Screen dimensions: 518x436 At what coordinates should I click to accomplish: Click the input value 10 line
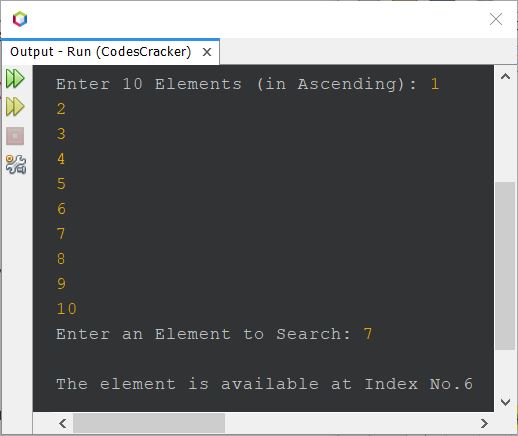(67, 309)
